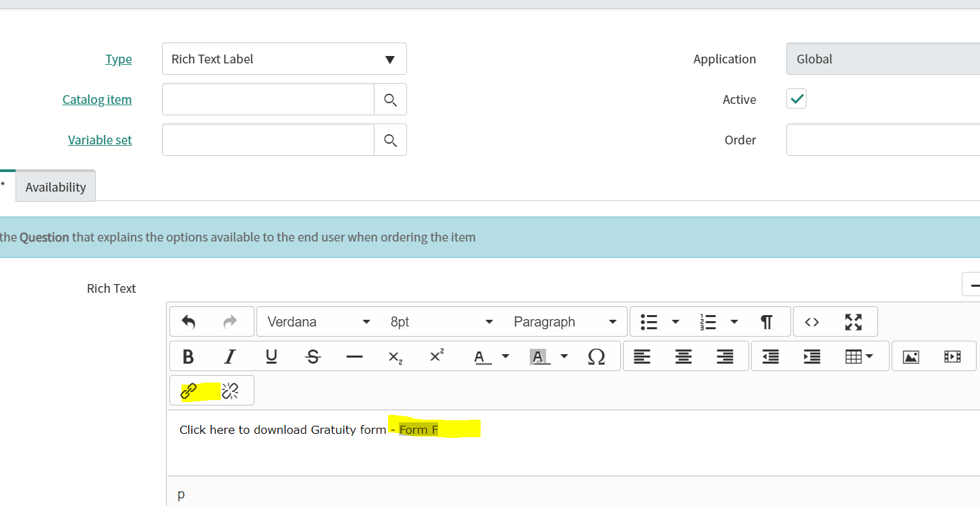980x506 pixels.
Task: Click the Remove Link icon
Action: 230,390
